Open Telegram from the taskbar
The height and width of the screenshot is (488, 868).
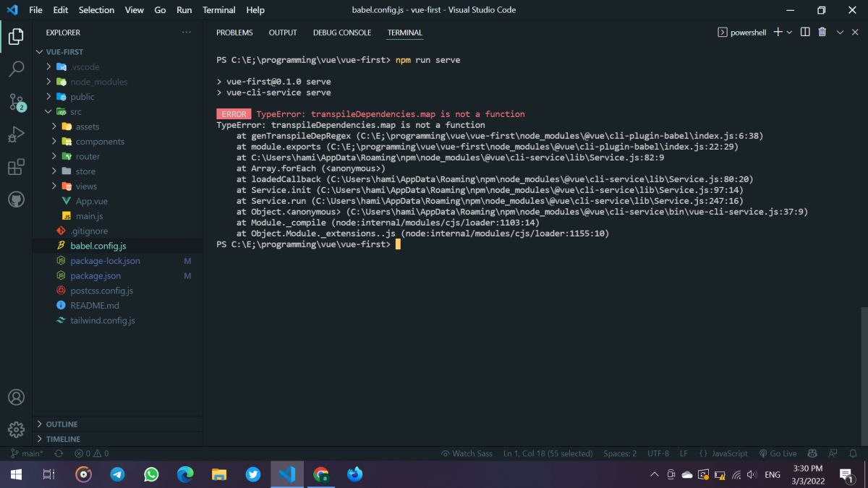[117, 474]
